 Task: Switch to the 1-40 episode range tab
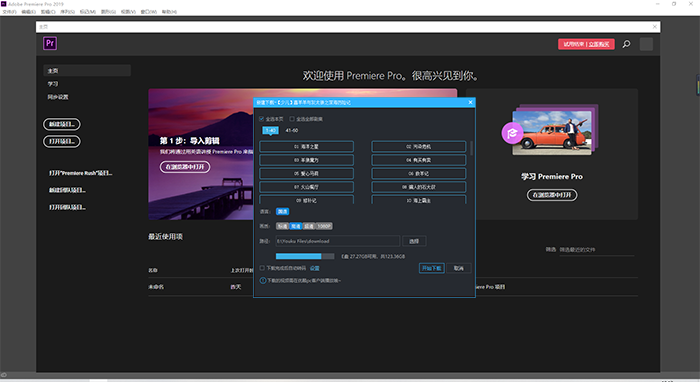pyautogui.click(x=270, y=130)
